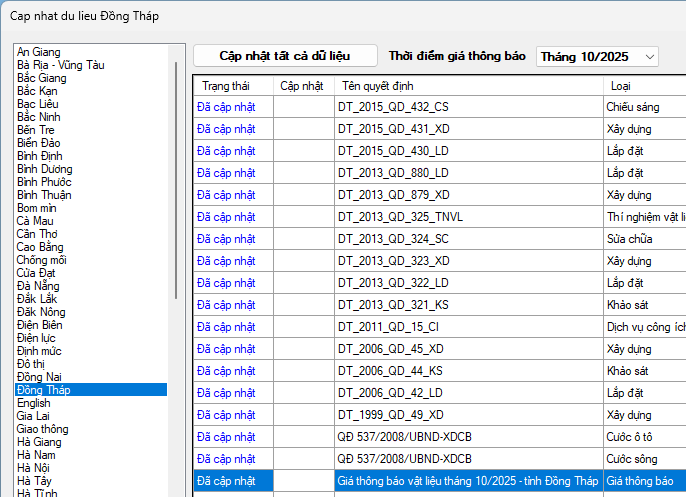Pick the English entry in the list
Screen dimensions: 686x497
(34, 403)
